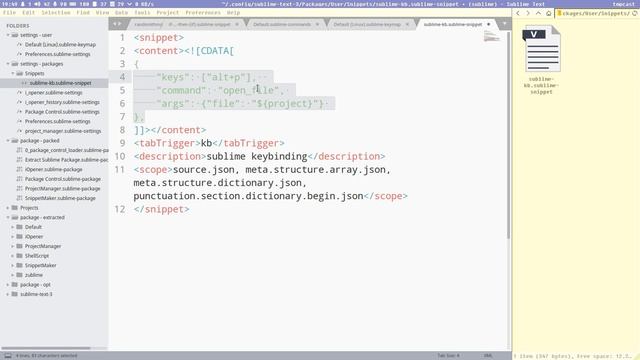The height and width of the screenshot is (360, 640).
Task: Open the Project menu
Action: coord(168,13)
